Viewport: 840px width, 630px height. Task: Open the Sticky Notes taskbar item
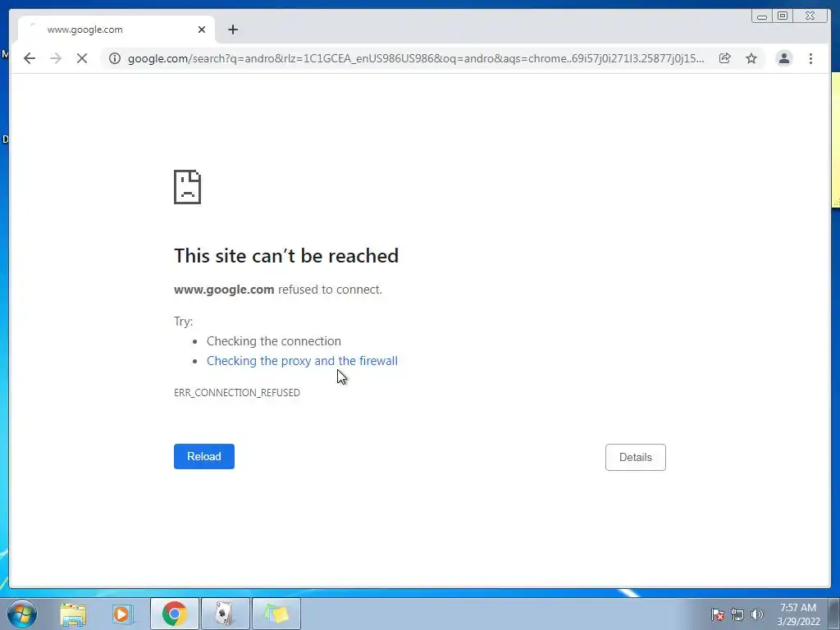tap(276, 614)
